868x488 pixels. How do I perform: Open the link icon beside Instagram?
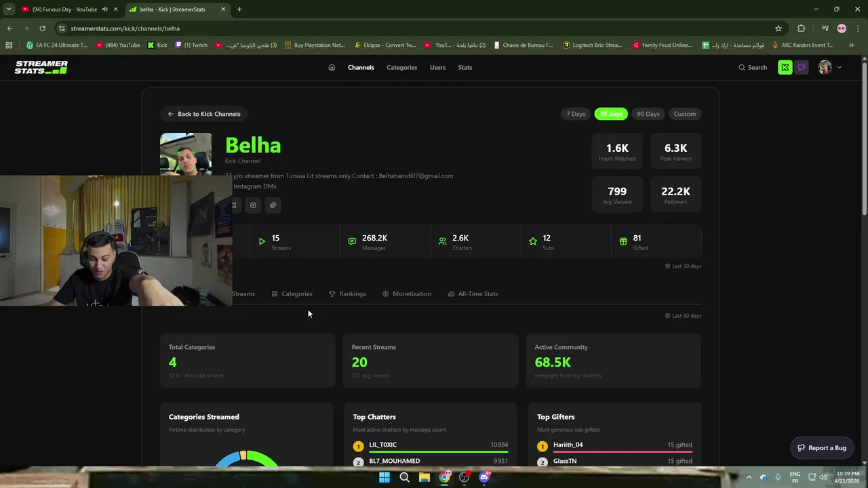pyautogui.click(x=273, y=205)
